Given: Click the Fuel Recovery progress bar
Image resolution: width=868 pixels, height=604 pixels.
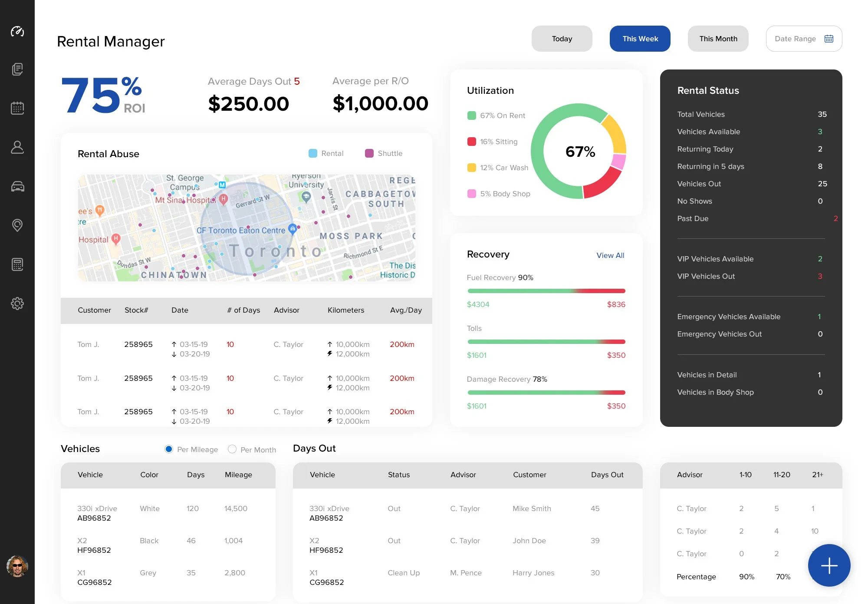Looking at the screenshot, I should [x=546, y=291].
